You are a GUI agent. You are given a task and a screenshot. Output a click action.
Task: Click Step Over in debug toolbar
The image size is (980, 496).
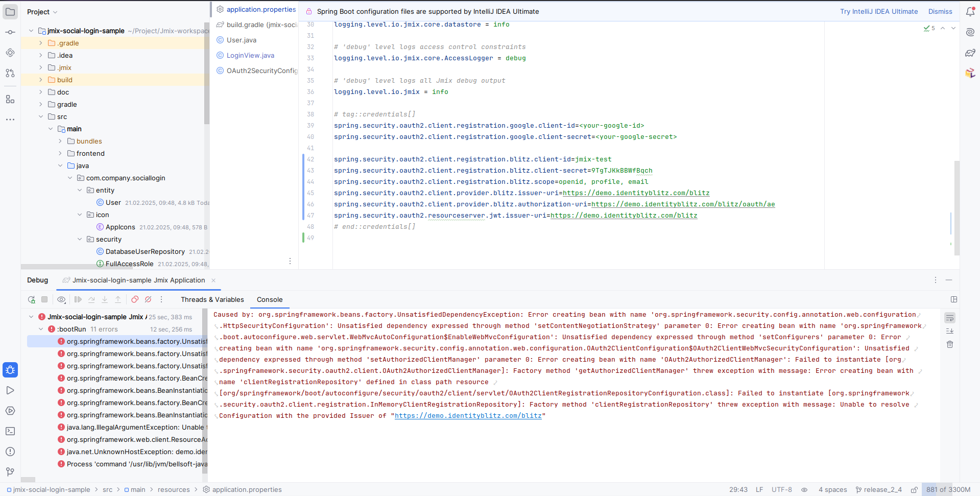click(x=91, y=300)
